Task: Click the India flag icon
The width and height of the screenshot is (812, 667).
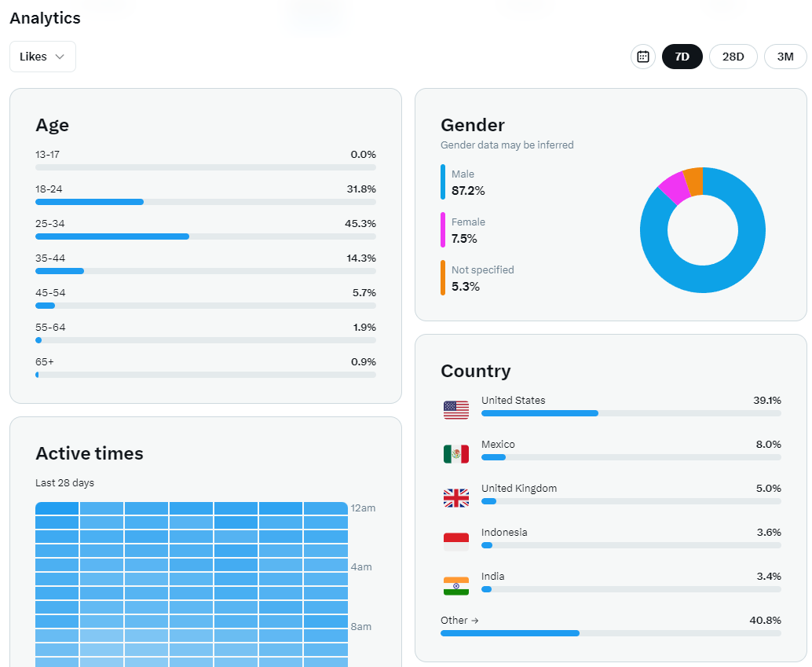Action: (456, 585)
